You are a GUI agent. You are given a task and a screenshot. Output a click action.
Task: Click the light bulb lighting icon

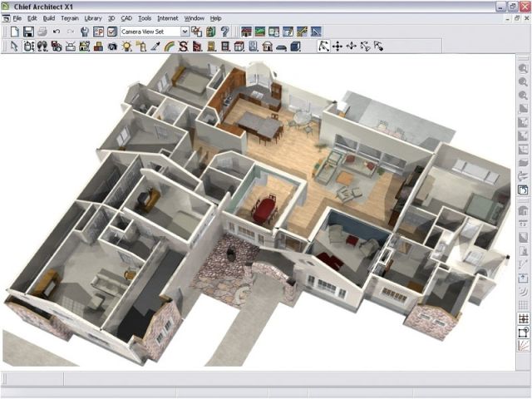click(126, 47)
